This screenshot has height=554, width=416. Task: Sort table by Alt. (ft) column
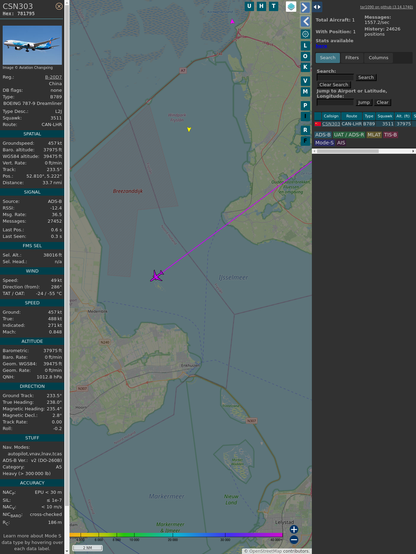403,116
